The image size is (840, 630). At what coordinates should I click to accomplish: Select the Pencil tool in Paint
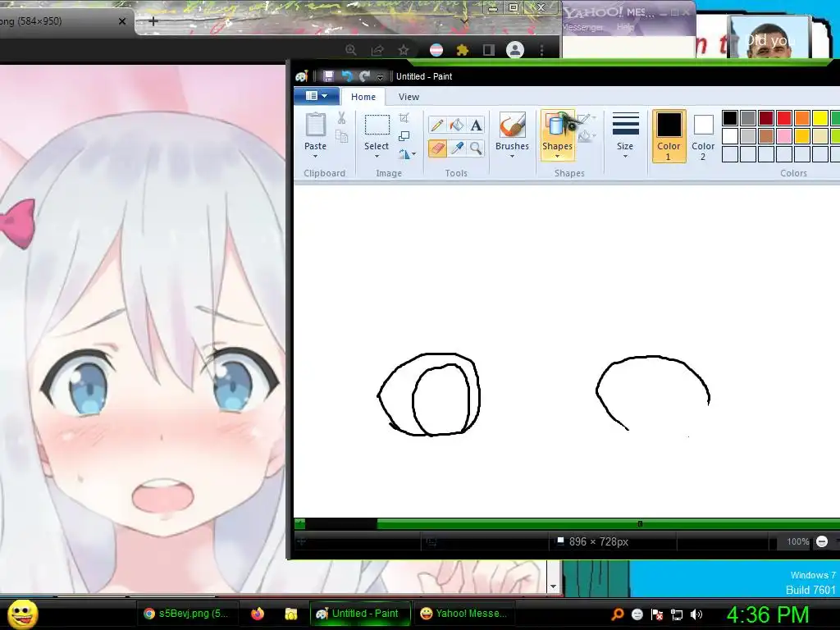[436, 126]
